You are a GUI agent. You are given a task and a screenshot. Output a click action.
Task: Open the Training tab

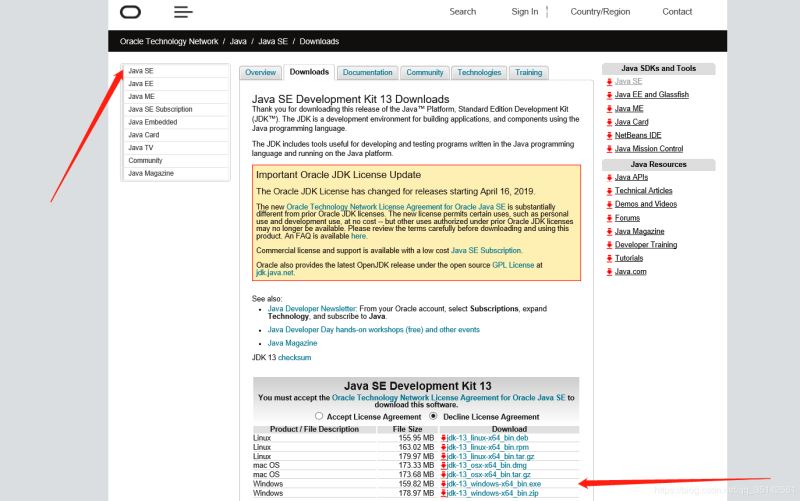click(529, 72)
